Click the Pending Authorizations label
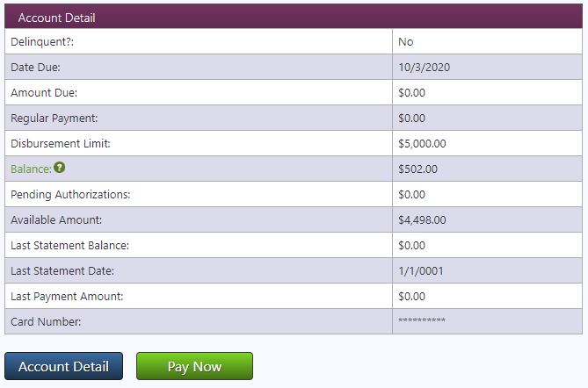The width and height of the screenshot is (588, 388). click(70, 194)
